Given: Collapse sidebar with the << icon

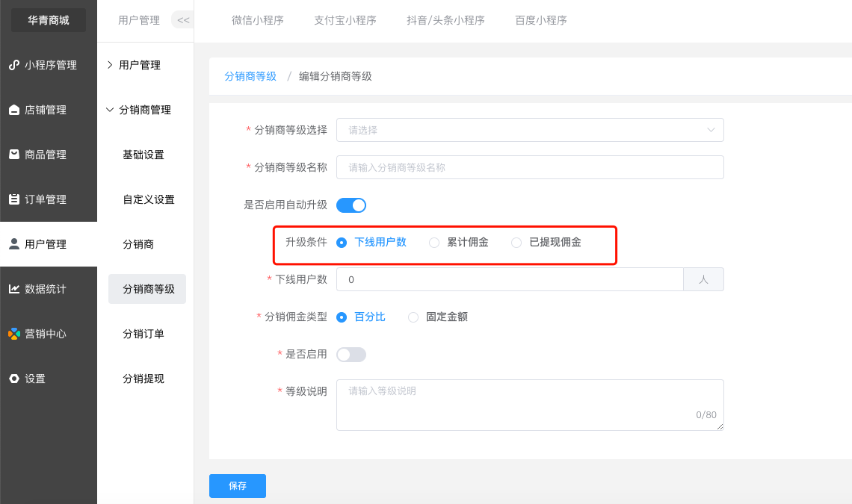Looking at the screenshot, I should [x=183, y=20].
